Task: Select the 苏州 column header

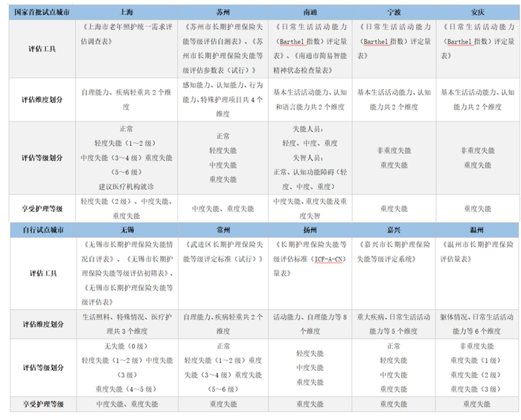Action: pos(223,13)
